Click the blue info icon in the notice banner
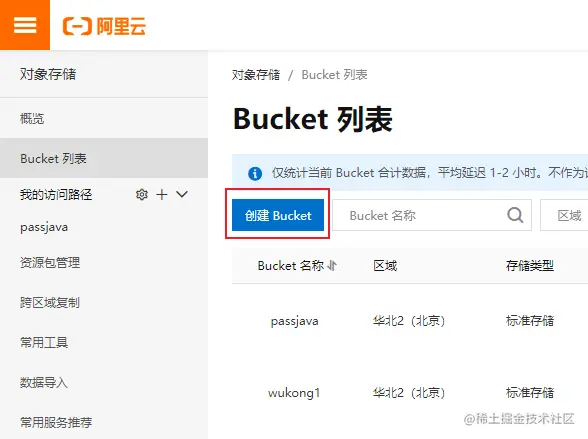 coord(255,173)
